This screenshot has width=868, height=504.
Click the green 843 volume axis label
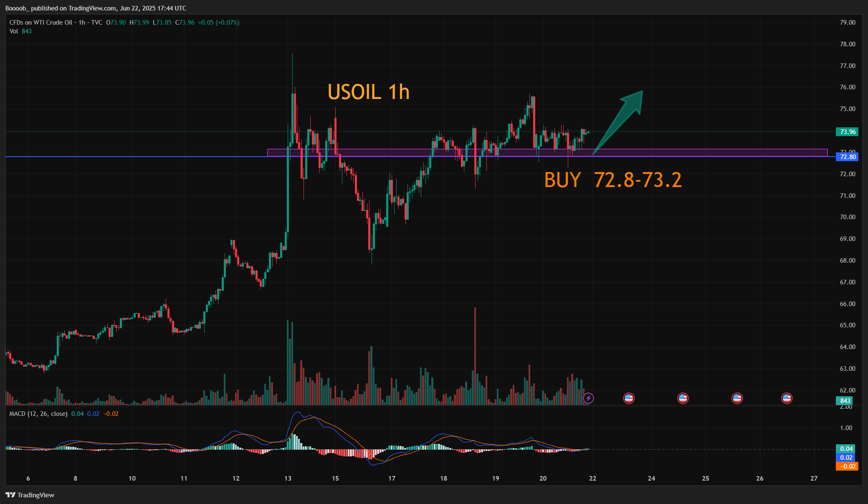(x=844, y=400)
